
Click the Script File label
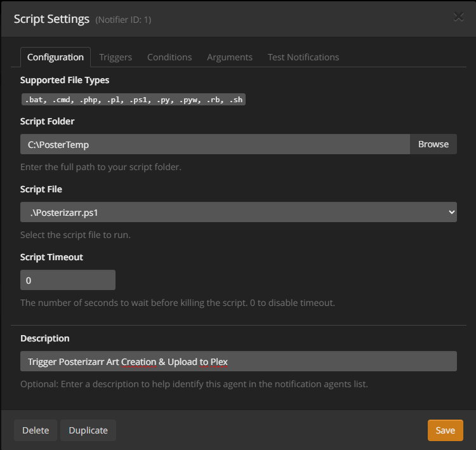click(41, 189)
